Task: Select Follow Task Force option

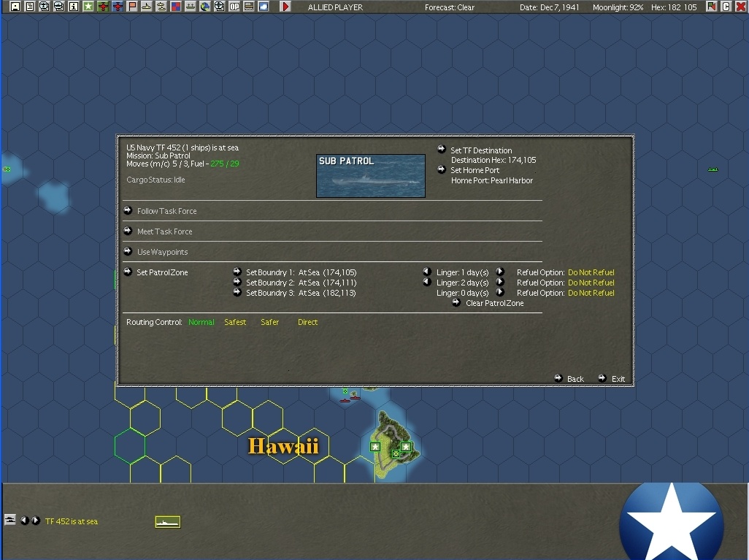Action: [x=166, y=211]
